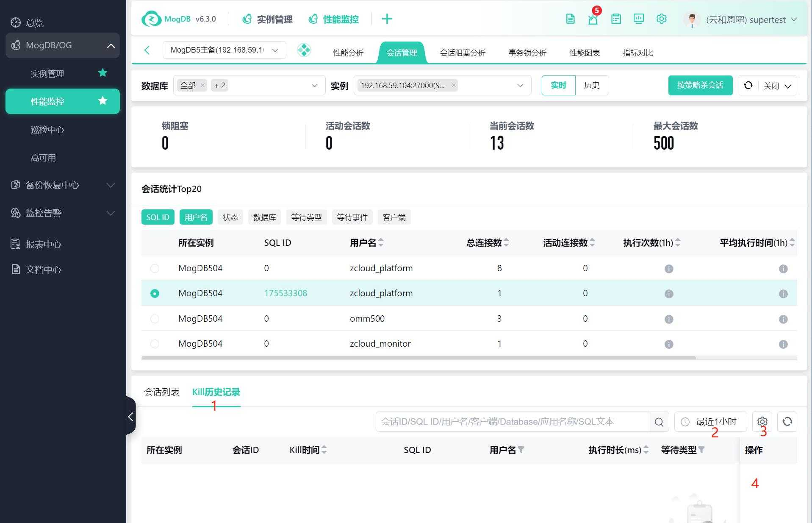Toggle the 客户端 grouping chip
The image size is (812, 523).
click(x=394, y=217)
